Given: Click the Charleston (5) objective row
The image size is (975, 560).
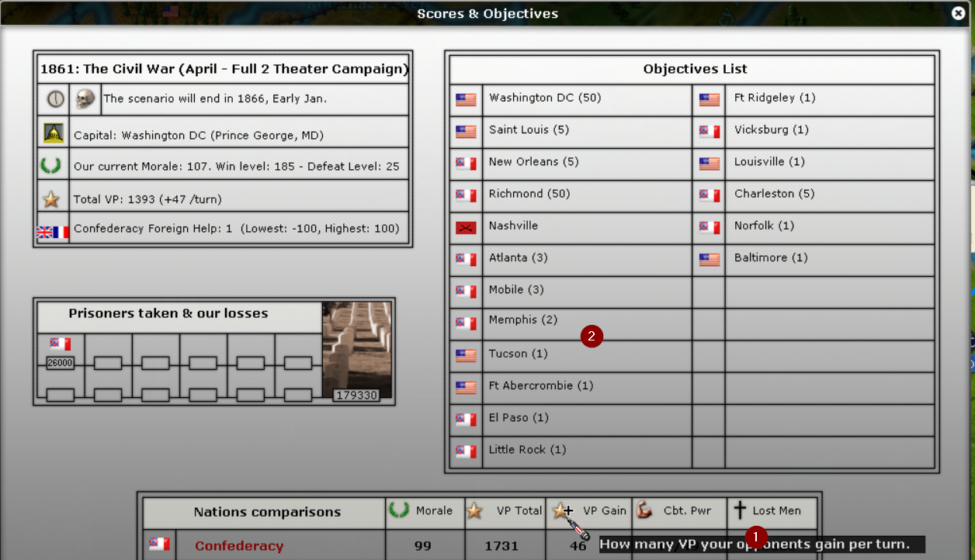Looking at the screenshot, I should pyautogui.click(x=774, y=194).
